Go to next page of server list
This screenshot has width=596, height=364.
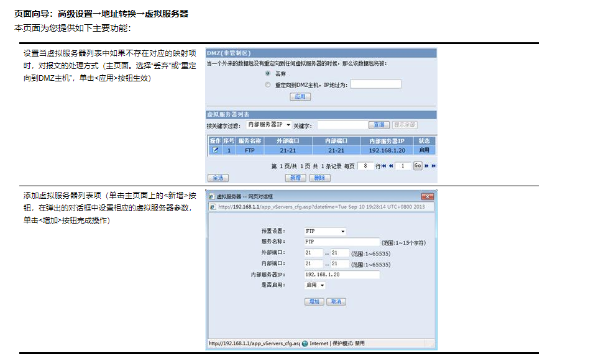click(x=426, y=166)
